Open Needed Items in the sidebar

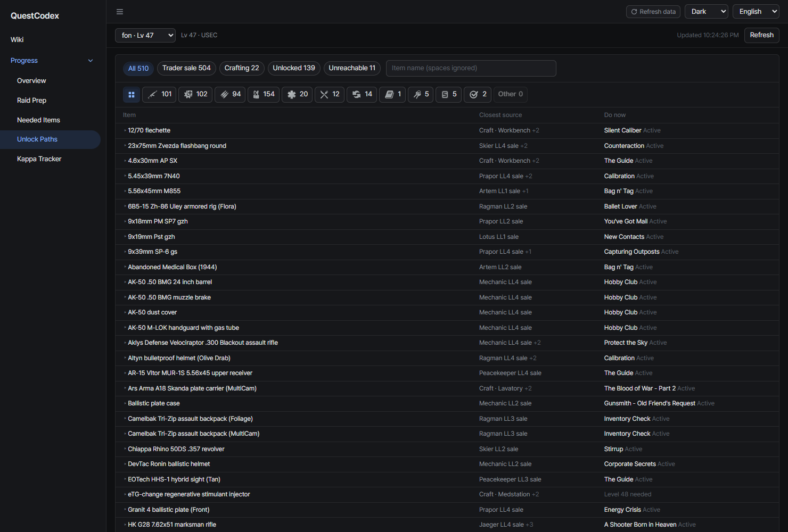(38, 120)
